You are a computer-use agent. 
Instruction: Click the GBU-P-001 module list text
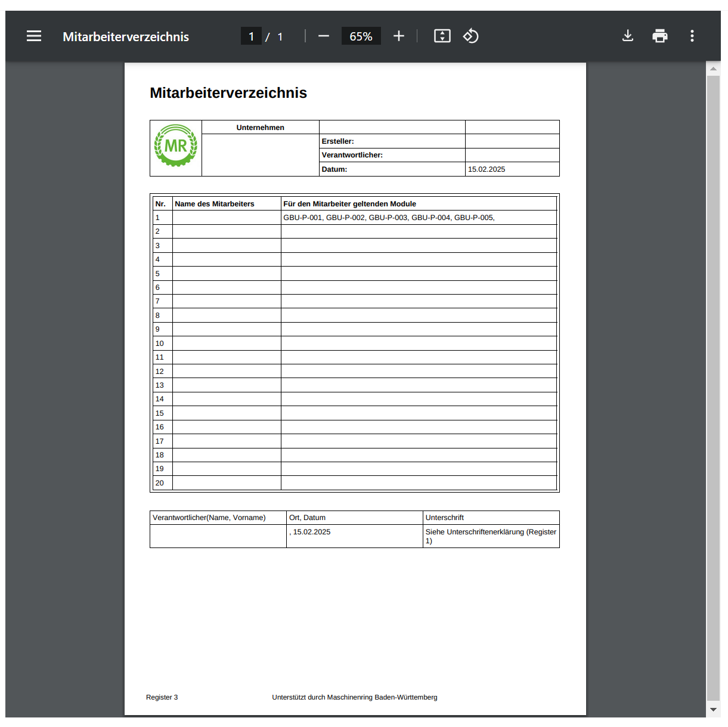click(389, 218)
